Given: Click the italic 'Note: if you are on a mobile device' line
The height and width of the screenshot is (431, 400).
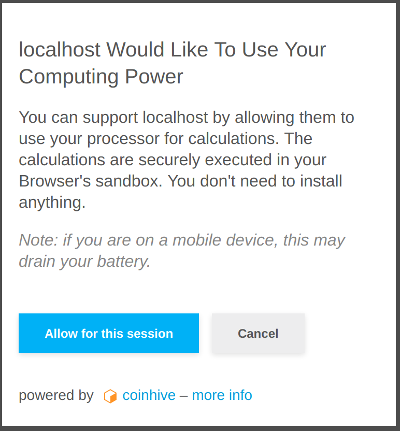Looking at the screenshot, I should click(x=182, y=240).
